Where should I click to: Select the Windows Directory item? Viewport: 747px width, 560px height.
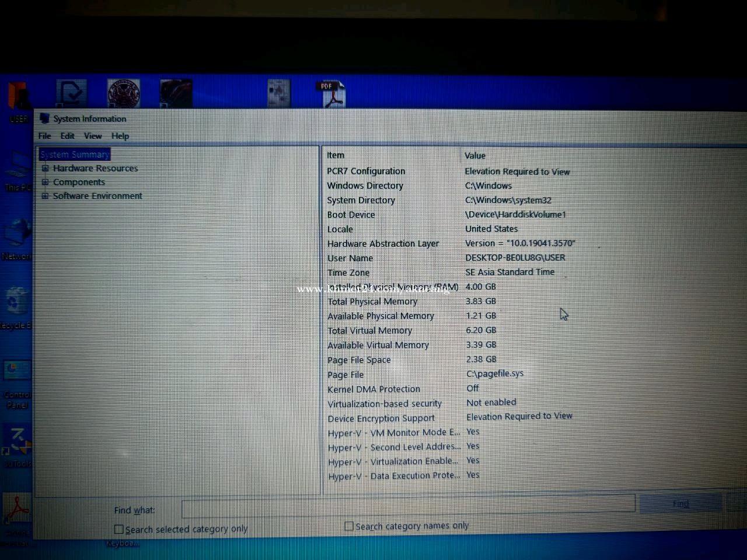point(365,185)
